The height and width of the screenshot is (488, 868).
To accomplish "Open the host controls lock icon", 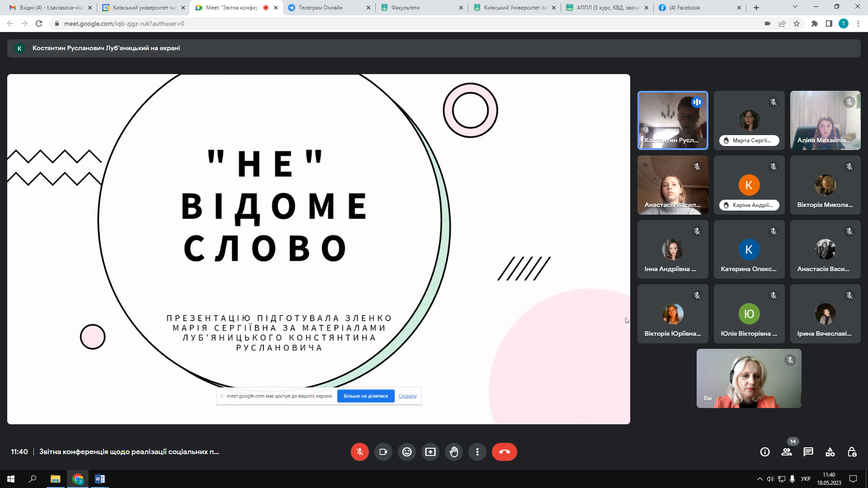I will 852,452.
